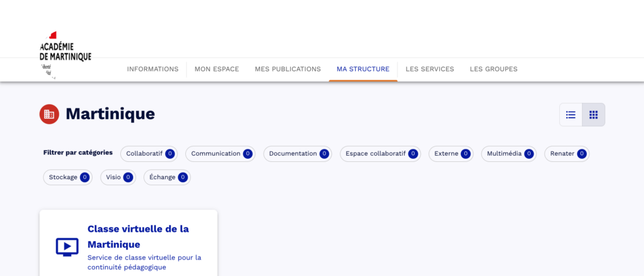Navigate to Les Services tab

pyautogui.click(x=429, y=69)
